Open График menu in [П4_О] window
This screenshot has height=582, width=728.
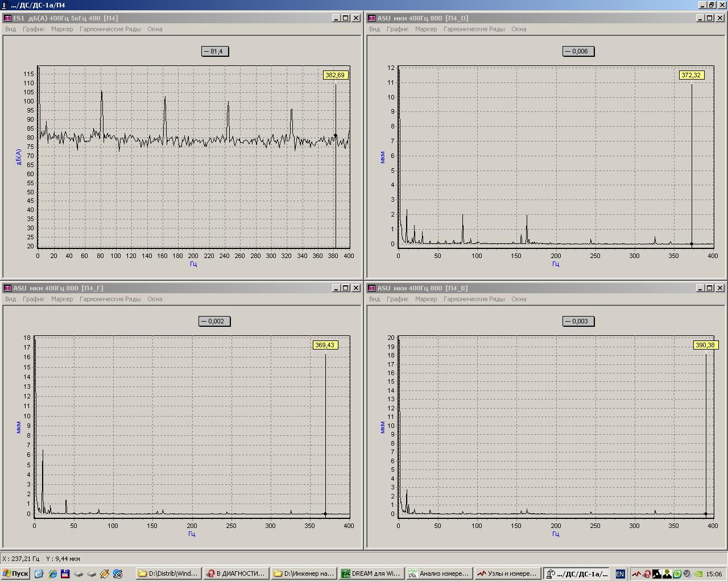point(398,29)
